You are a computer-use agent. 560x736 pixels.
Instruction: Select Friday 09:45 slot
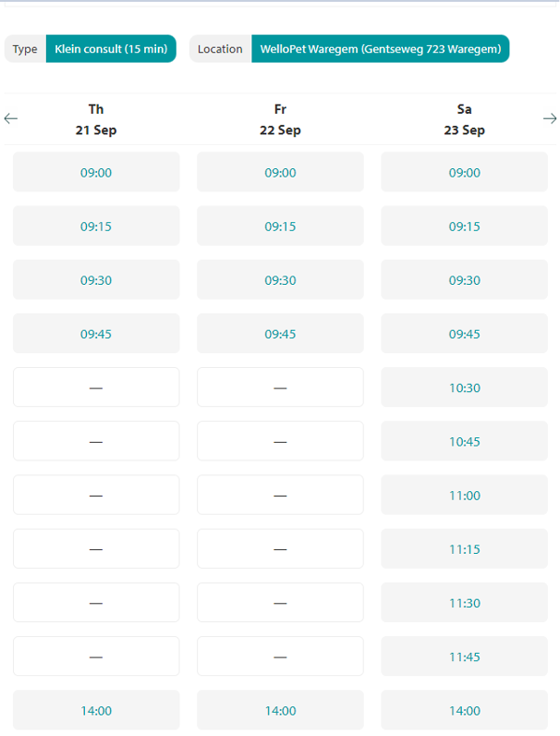(280, 333)
